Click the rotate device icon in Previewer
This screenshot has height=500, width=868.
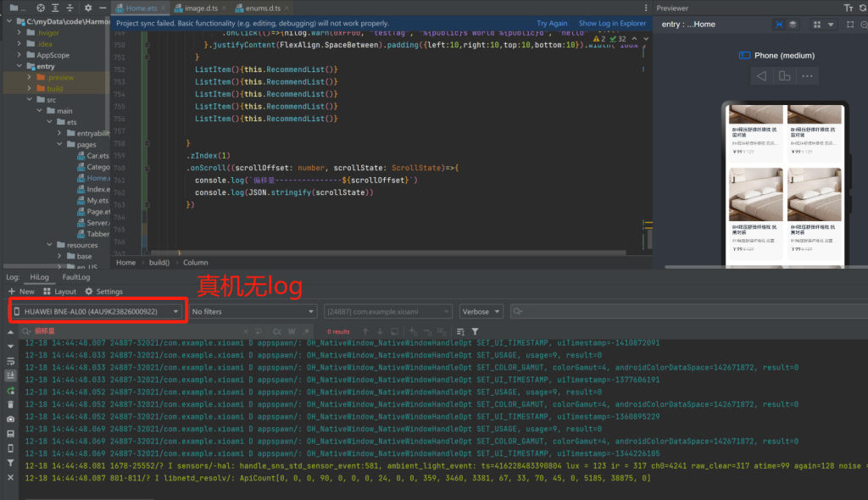pyautogui.click(x=785, y=76)
